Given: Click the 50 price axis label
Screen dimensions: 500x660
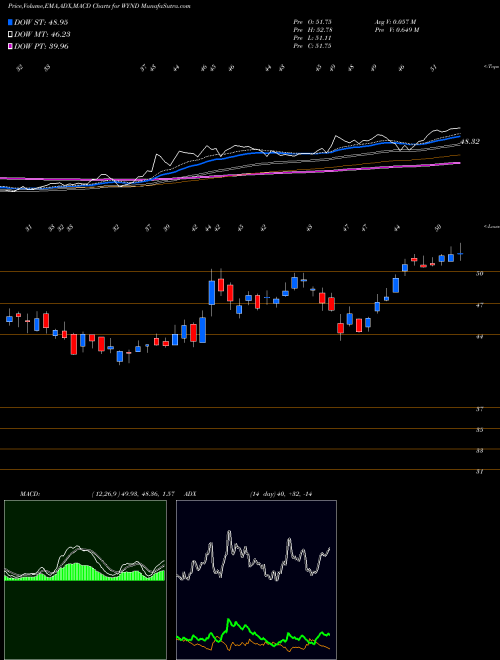Looking at the screenshot, I should (x=479, y=274).
